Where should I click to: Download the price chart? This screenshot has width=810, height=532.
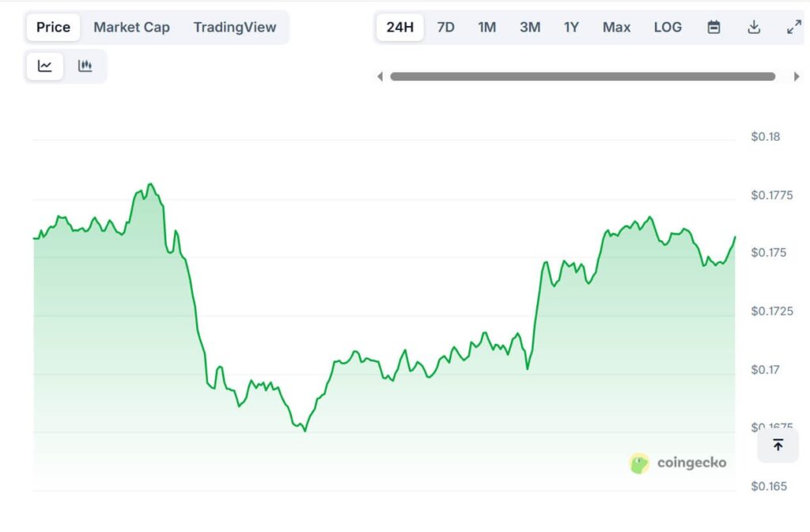click(x=753, y=26)
